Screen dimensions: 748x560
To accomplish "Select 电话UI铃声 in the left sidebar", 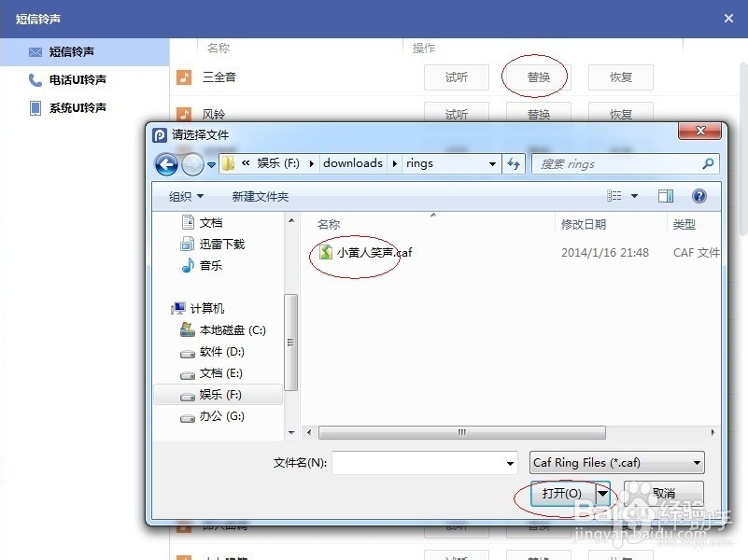I will tap(77, 80).
